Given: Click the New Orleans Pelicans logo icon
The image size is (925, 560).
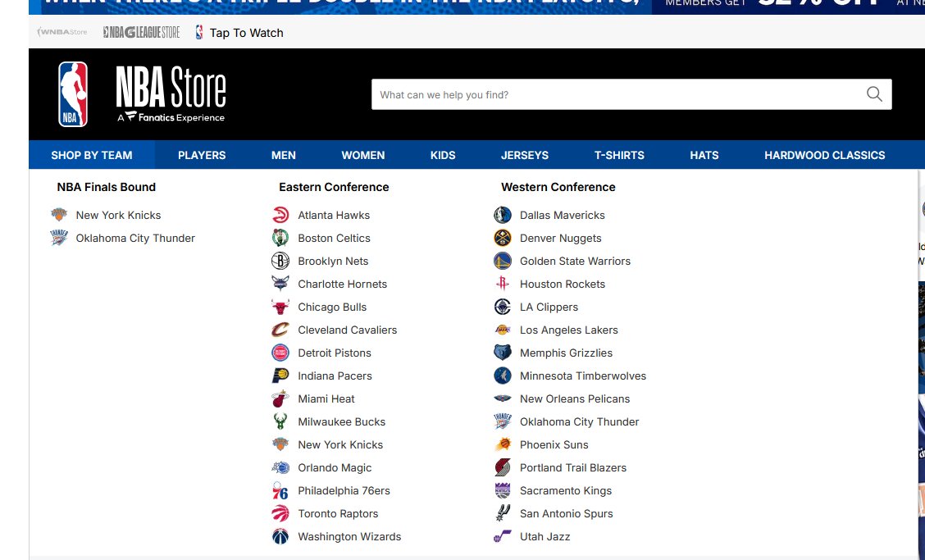Looking at the screenshot, I should [x=502, y=399].
